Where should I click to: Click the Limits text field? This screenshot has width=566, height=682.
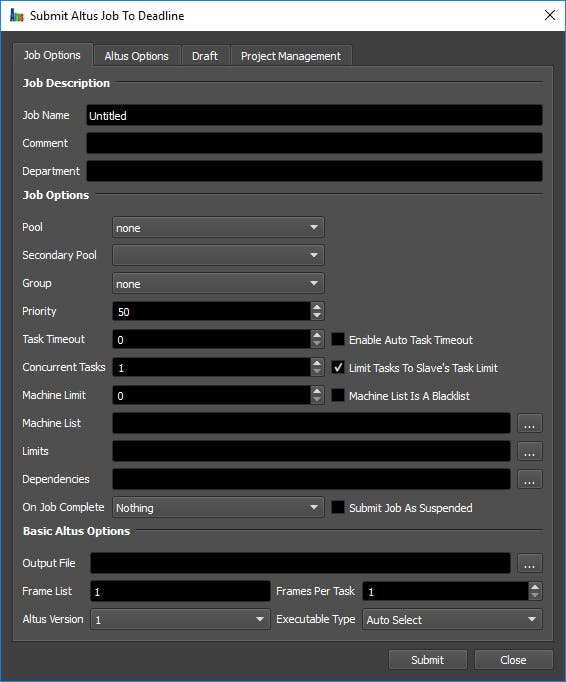tap(311, 451)
